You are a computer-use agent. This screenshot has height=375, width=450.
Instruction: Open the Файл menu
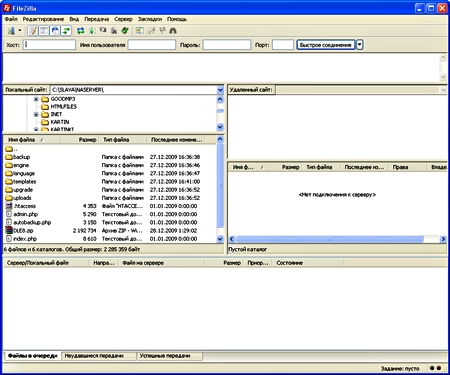11,19
